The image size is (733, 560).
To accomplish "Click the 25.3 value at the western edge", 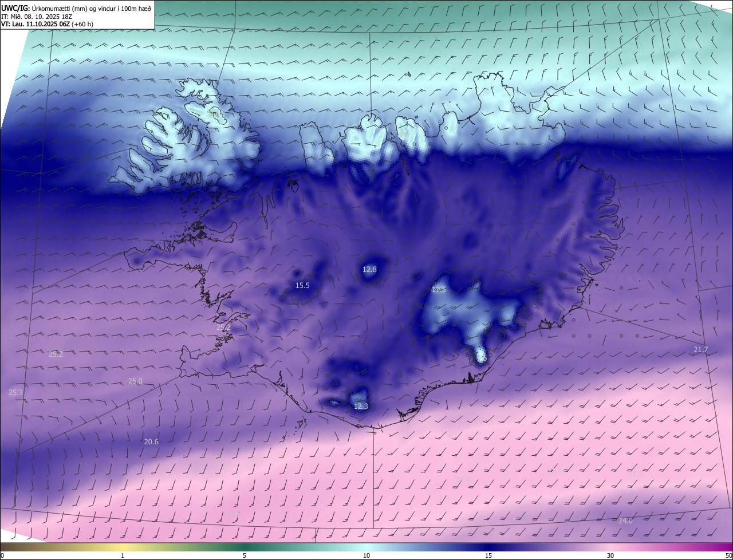I will [15, 392].
